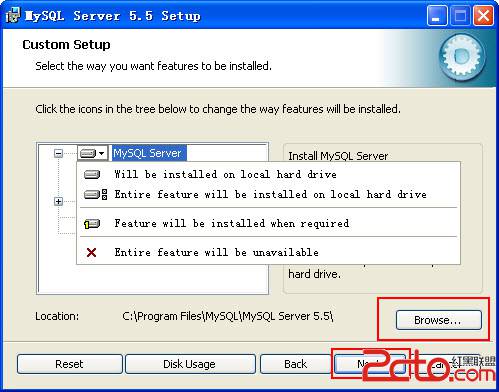Click the local hard drive icon in menu
Viewport: 499px width, 392px height.
(x=92, y=175)
